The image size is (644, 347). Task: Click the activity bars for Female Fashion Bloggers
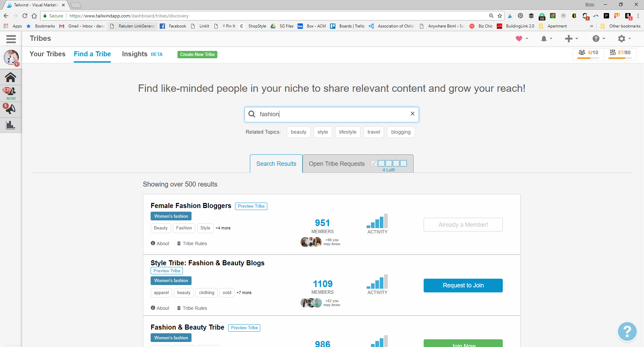tap(377, 221)
